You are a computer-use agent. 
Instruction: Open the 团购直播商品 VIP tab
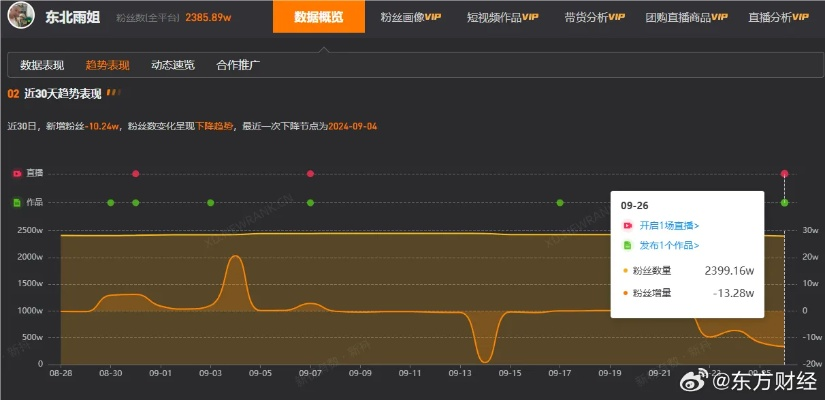point(687,17)
